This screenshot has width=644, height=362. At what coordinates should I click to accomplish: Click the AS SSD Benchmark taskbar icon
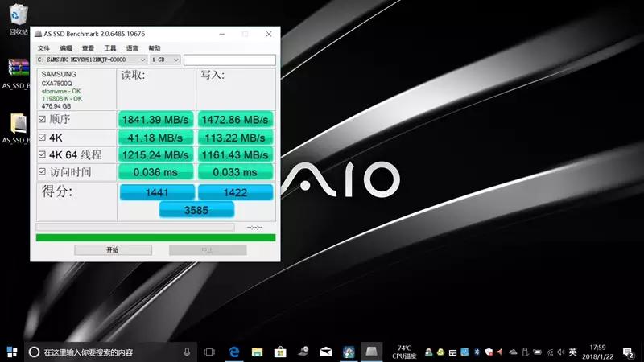coord(371,352)
